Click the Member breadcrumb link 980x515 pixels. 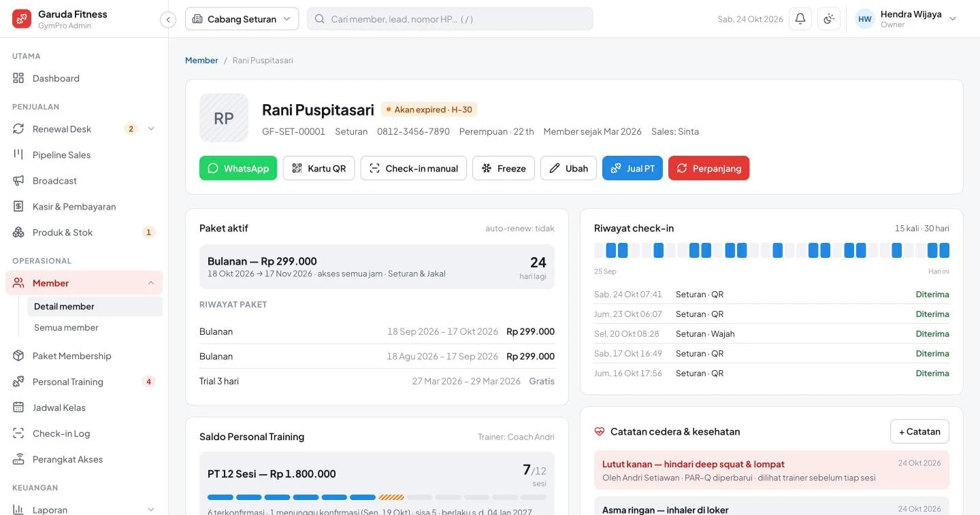pos(201,60)
